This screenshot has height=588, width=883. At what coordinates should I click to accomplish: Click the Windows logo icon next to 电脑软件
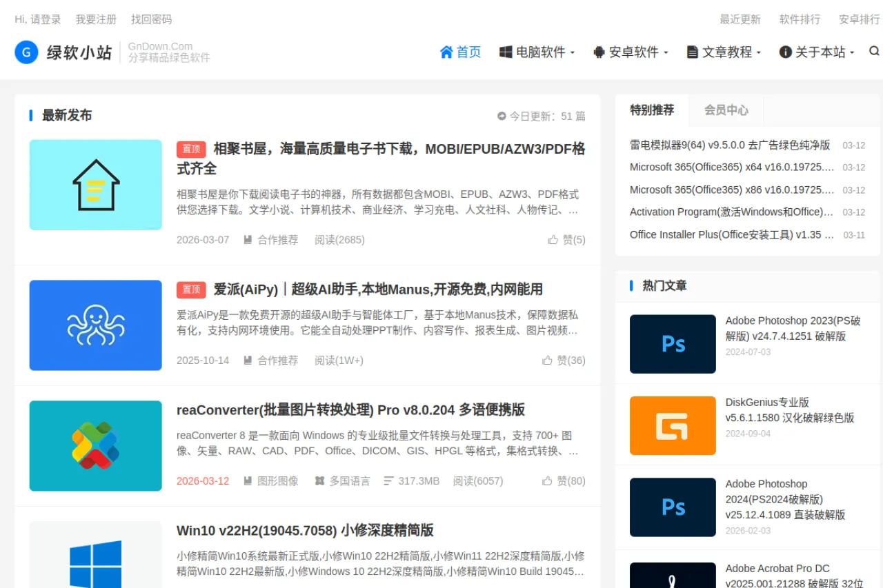(507, 51)
